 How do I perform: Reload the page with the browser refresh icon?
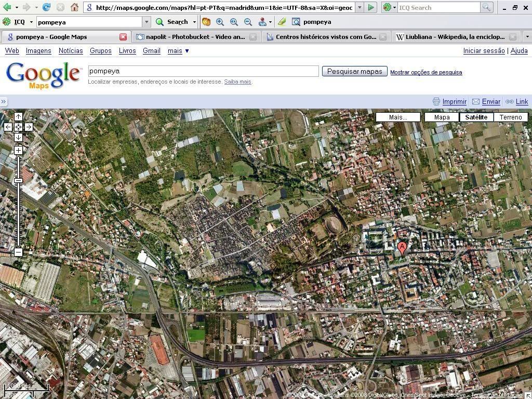tap(46, 7)
